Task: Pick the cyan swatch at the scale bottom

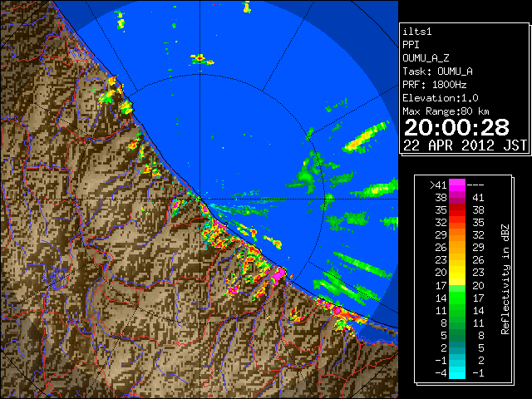Action: click(x=457, y=372)
